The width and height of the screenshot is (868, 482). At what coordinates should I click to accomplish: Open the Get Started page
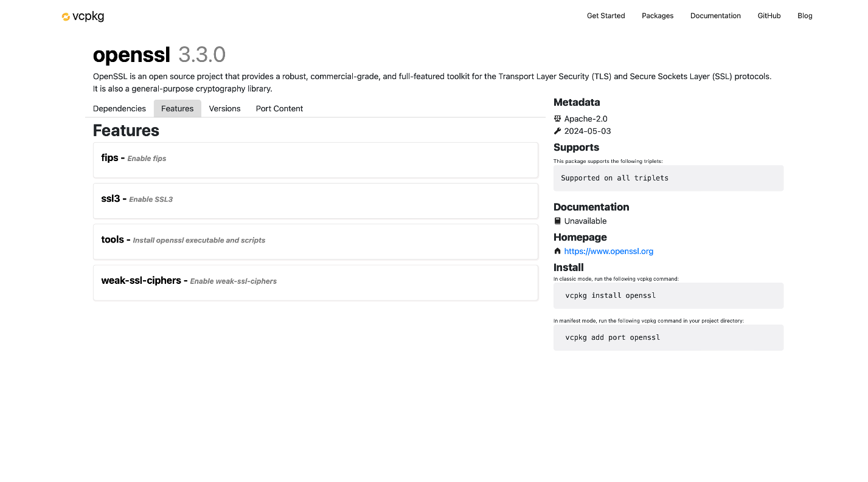click(x=606, y=15)
